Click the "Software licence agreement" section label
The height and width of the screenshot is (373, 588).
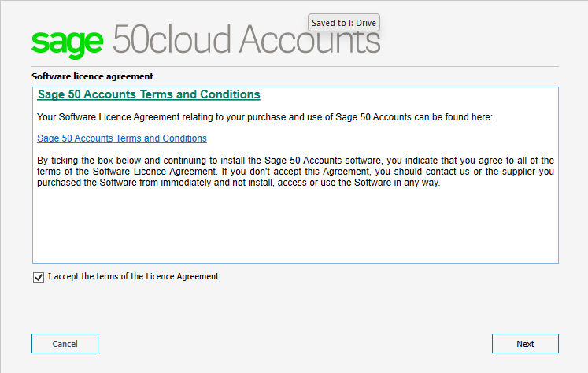tap(92, 76)
